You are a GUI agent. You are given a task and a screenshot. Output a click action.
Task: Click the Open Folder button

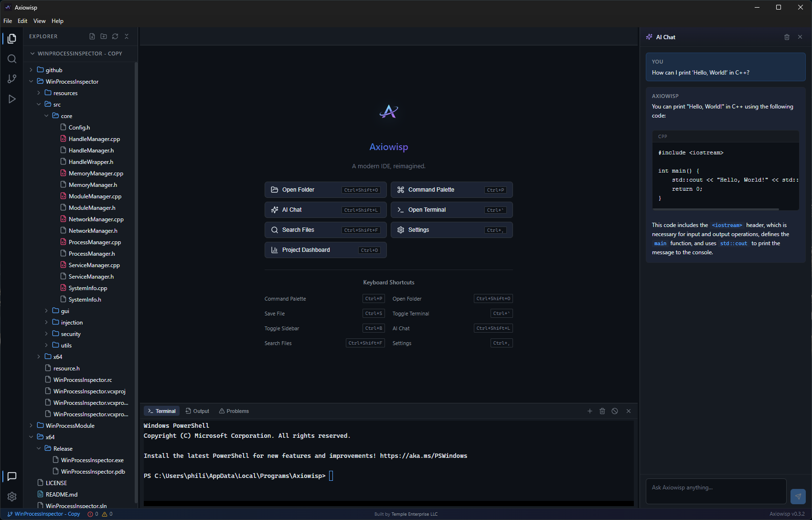[325, 189]
